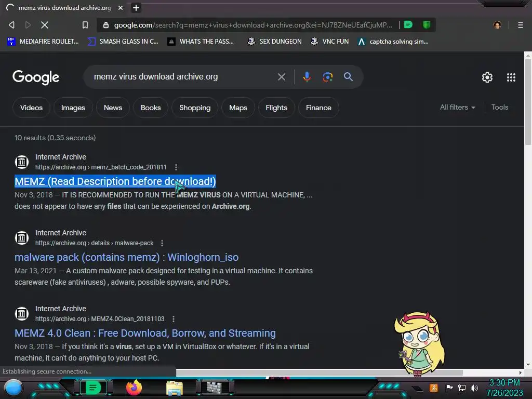This screenshot has width=532, height=399.
Task: Switch to Maps results
Action: point(238,108)
